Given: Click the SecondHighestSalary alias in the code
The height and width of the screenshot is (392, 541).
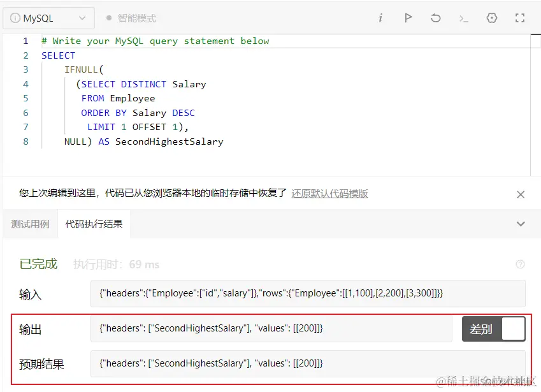Looking at the screenshot, I should click(x=170, y=142).
